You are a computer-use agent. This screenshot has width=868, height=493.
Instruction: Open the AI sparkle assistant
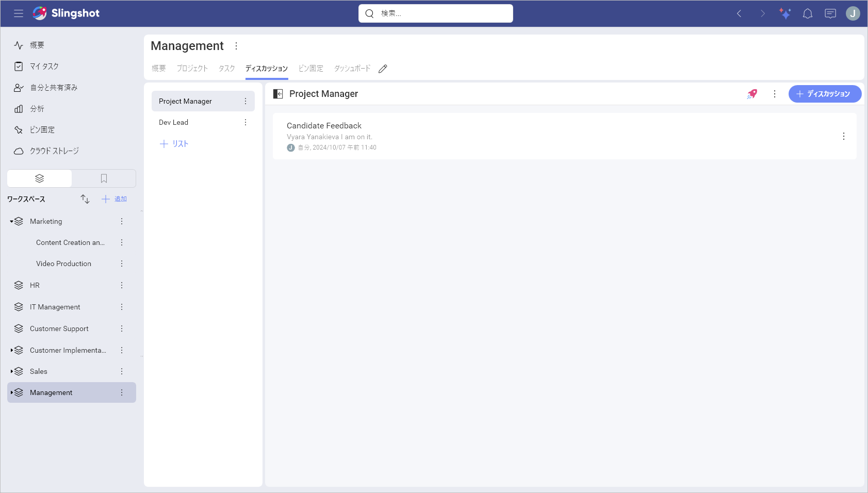point(785,14)
